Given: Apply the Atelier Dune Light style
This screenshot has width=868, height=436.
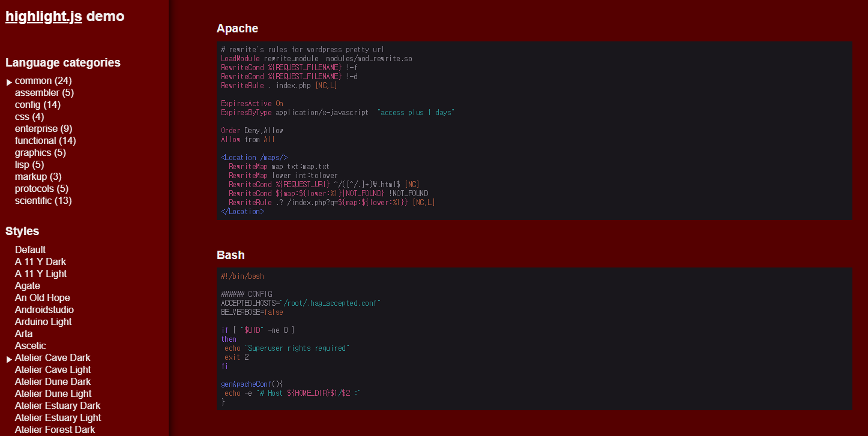Looking at the screenshot, I should 53,393.
